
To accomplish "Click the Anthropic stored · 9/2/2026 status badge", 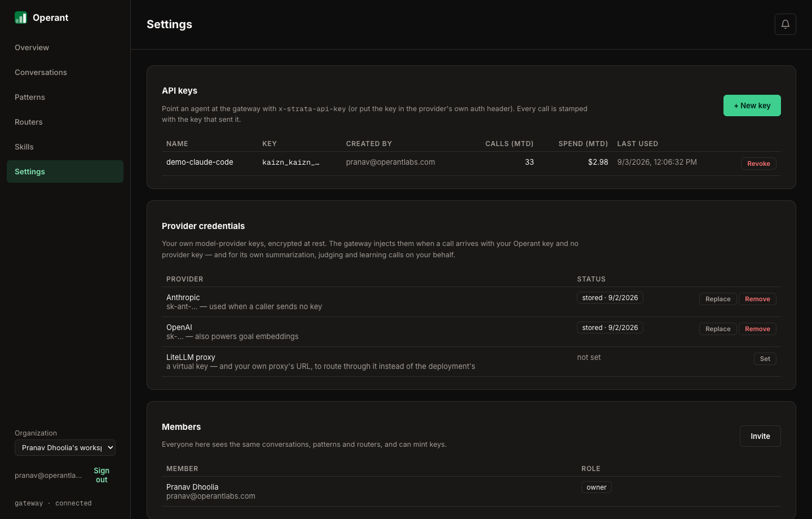I will [x=610, y=298].
